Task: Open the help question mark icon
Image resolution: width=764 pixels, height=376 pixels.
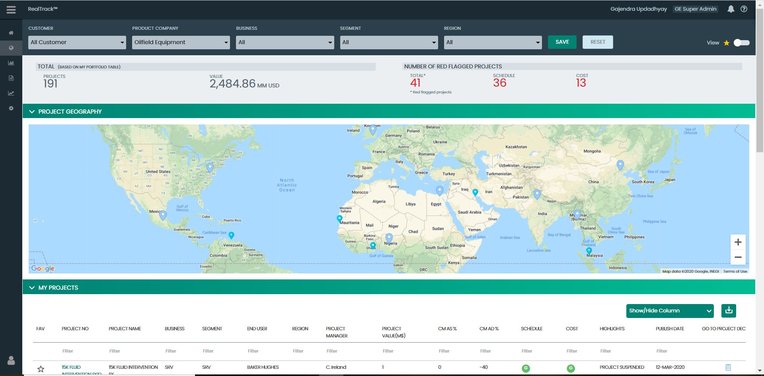Action: coord(744,9)
